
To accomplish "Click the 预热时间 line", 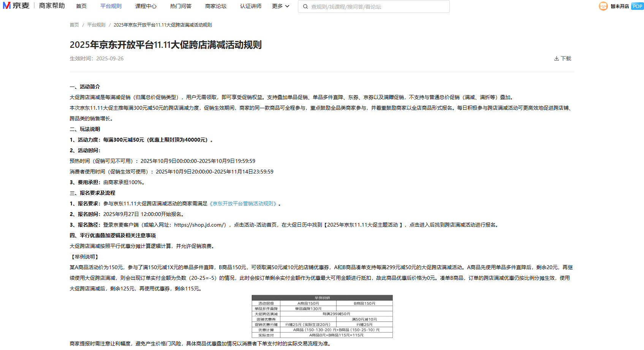I will click(x=162, y=161).
